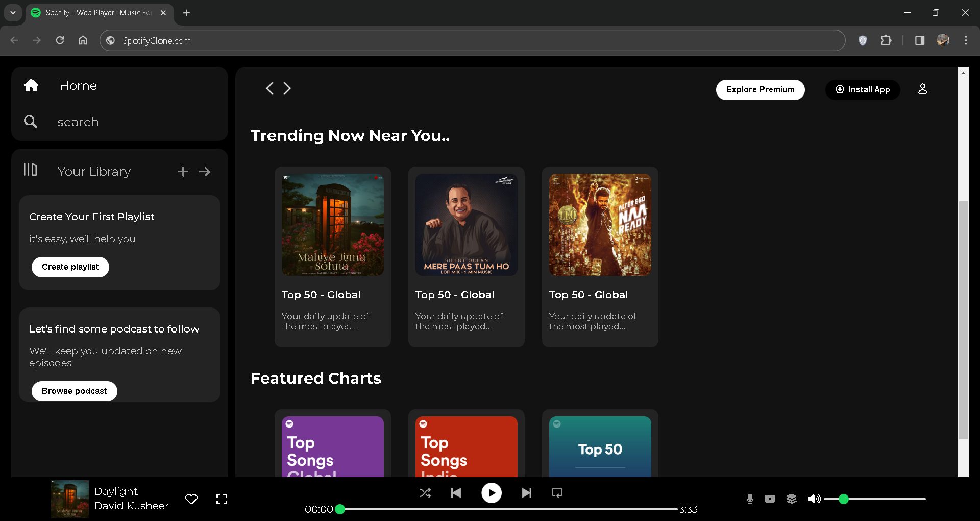Screen dimensions: 980x521
Task: Click the Create playlist button
Action: [70, 267]
